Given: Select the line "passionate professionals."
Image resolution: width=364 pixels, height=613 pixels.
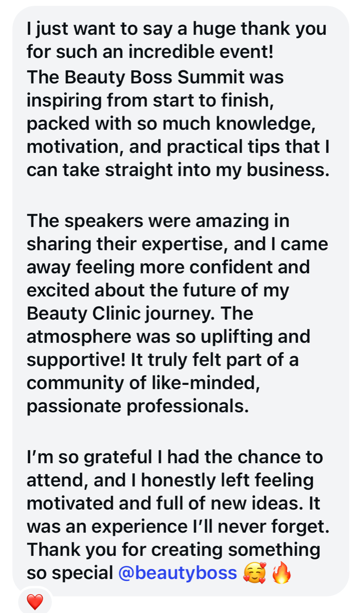Looking at the screenshot, I should pyautogui.click(x=138, y=407).
